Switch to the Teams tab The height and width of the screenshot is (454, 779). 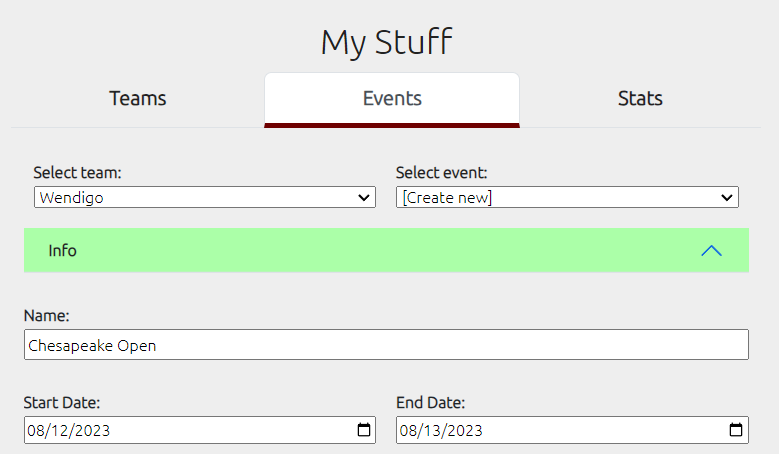pos(138,99)
